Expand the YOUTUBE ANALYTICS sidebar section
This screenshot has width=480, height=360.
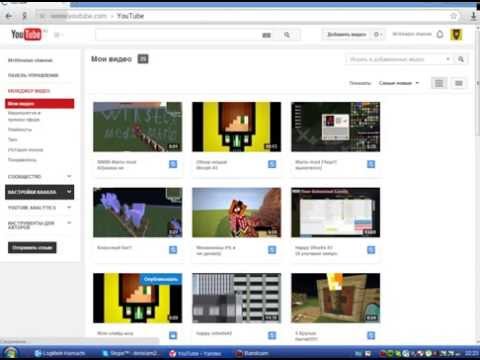(x=40, y=207)
